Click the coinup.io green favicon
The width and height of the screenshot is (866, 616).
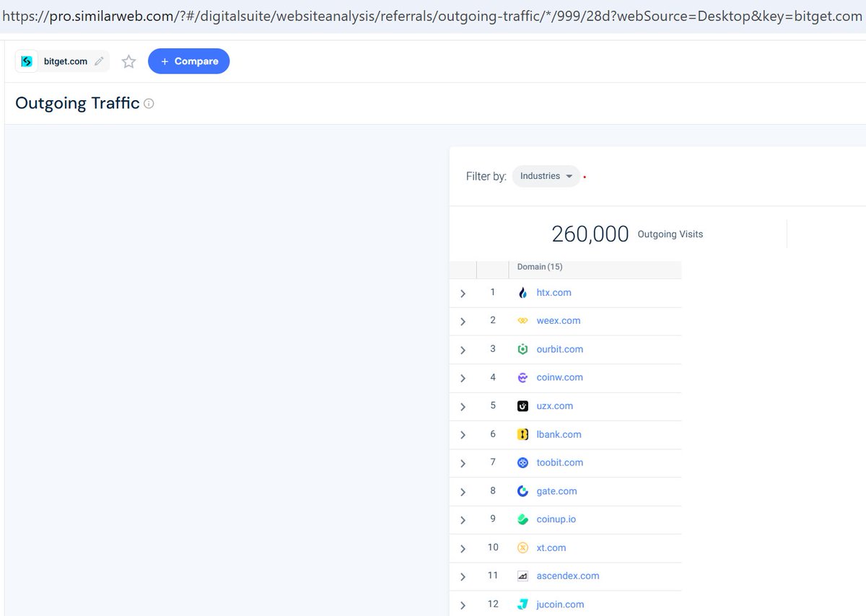(x=523, y=519)
